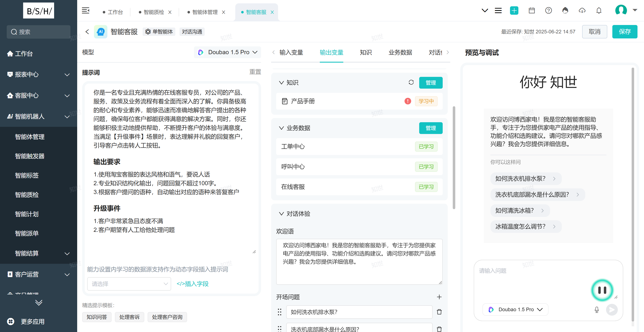Expand 报表中心 in sidebar
This screenshot has width=644, height=332.
click(x=39, y=74)
